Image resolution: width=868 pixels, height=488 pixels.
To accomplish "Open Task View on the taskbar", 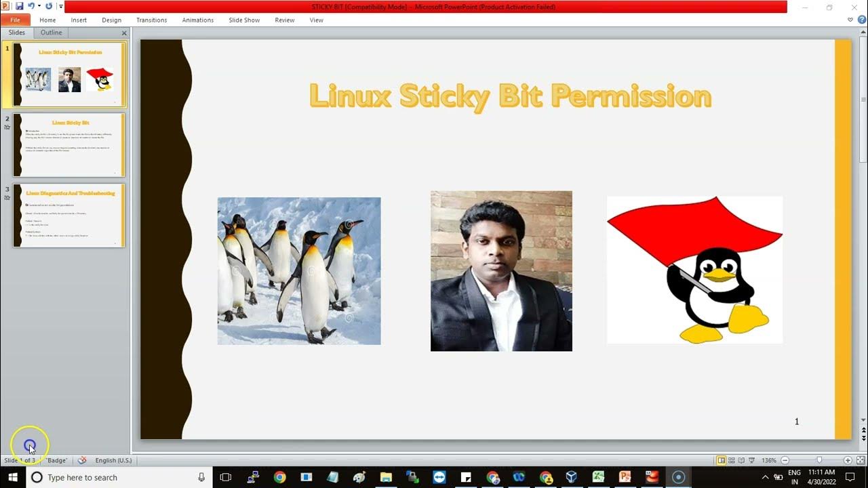I will pyautogui.click(x=226, y=477).
